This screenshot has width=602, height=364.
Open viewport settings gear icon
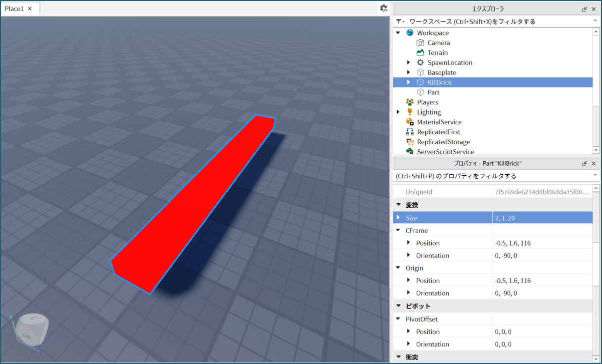(384, 8)
